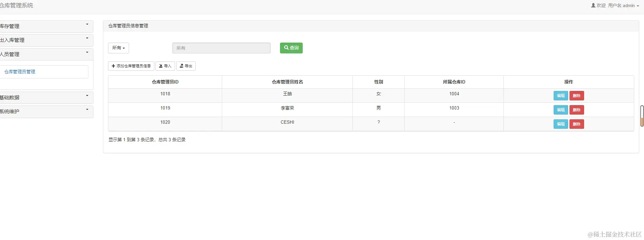This screenshot has height=240, width=644.
Task: Delete the 李富荣 record
Action: pyautogui.click(x=577, y=110)
